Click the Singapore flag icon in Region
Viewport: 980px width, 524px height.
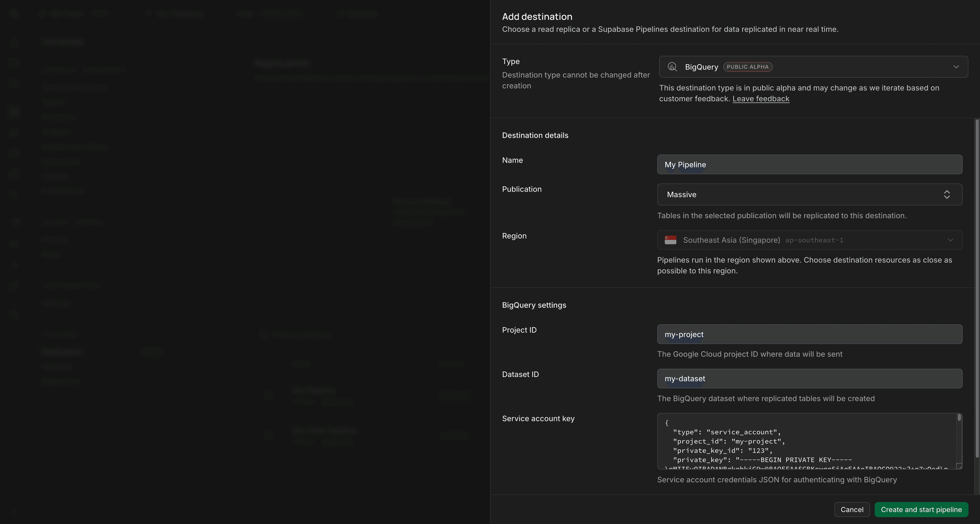tap(670, 240)
